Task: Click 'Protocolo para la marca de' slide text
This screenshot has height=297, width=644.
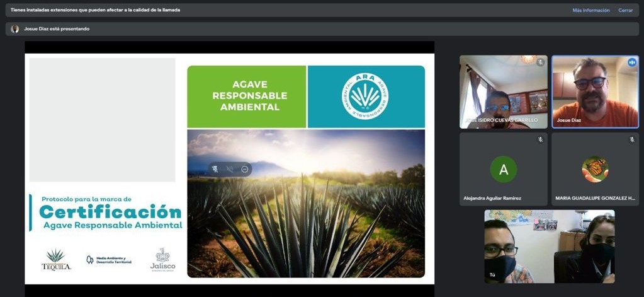Action: (86, 199)
